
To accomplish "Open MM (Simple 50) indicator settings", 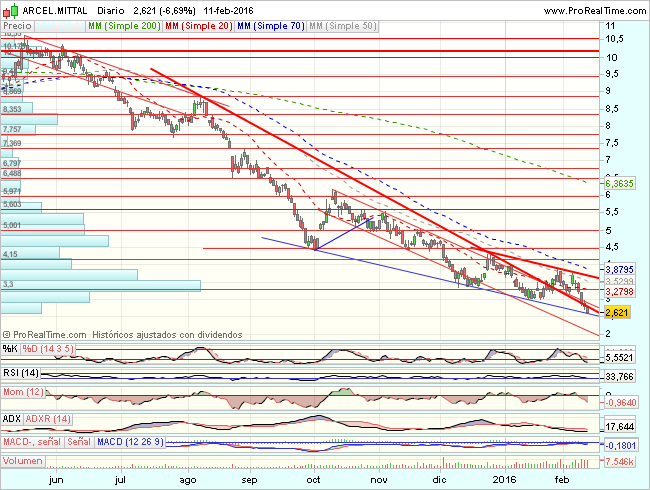I will pyautogui.click(x=343, y=26).
